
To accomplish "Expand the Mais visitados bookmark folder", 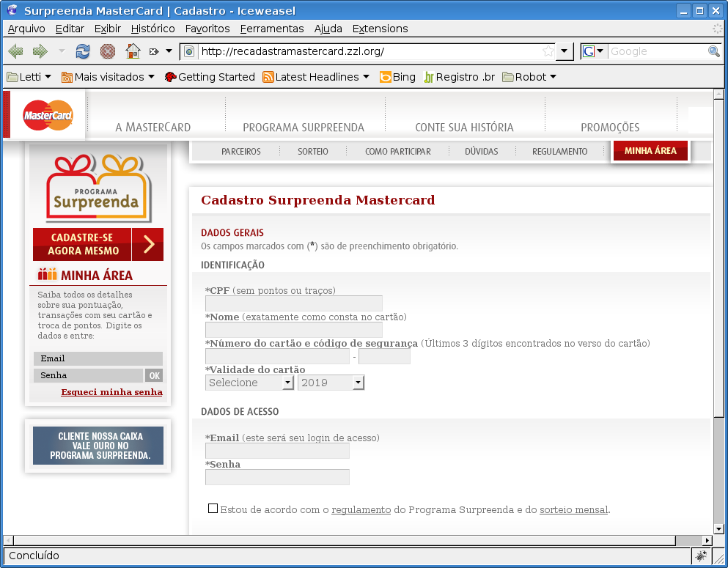I will click(108, 77).
